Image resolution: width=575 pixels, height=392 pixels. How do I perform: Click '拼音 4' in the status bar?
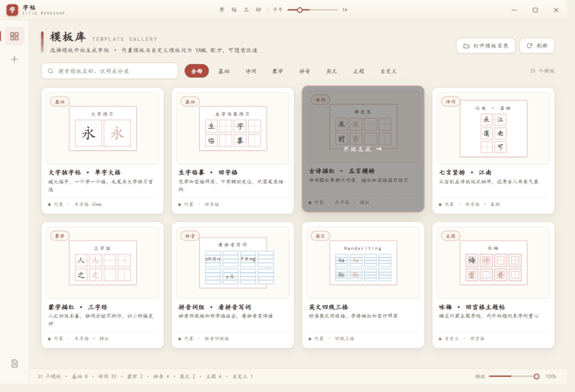click(161, 376)
